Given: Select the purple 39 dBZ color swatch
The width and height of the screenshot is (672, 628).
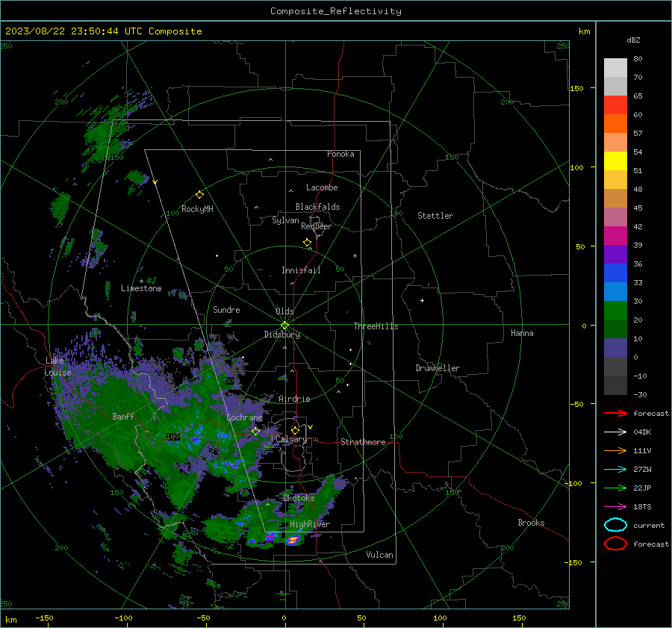Looking at the screenshot, I should point(615,254).
